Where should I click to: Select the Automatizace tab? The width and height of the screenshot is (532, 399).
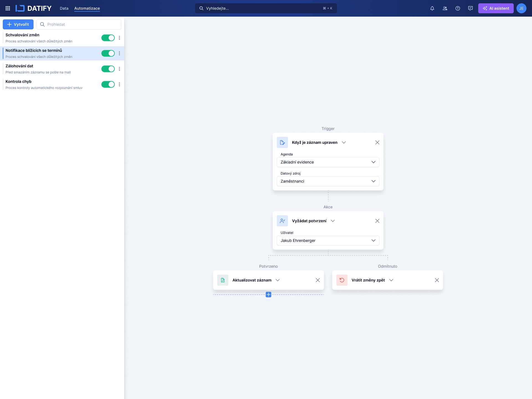(x=87, y=8)
